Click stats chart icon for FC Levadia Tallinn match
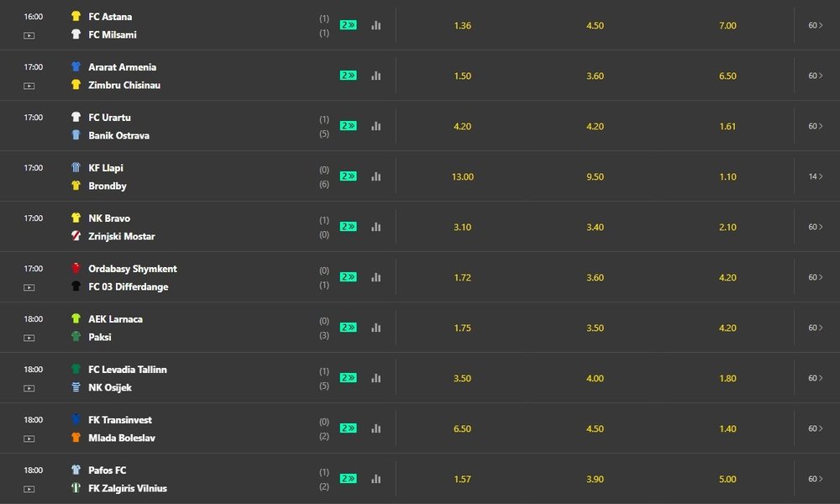840x504 pixels. pyautogui.click(x=375, y=378)
